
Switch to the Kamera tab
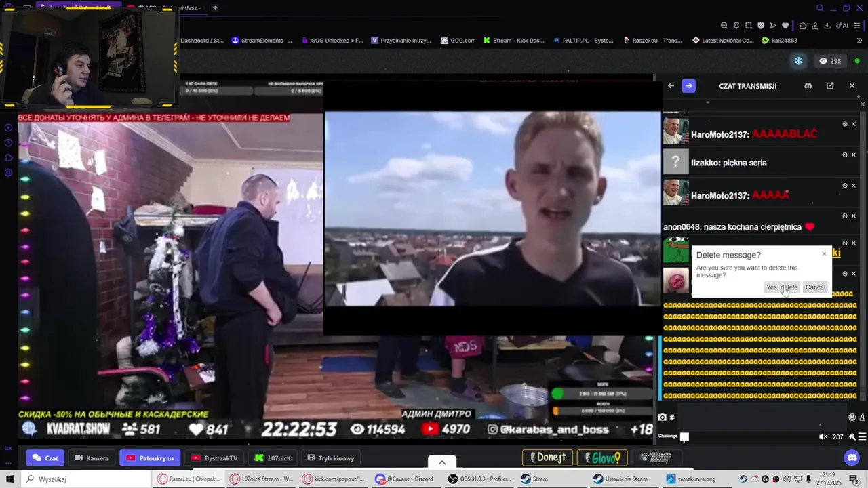click(x=92, y=458)
